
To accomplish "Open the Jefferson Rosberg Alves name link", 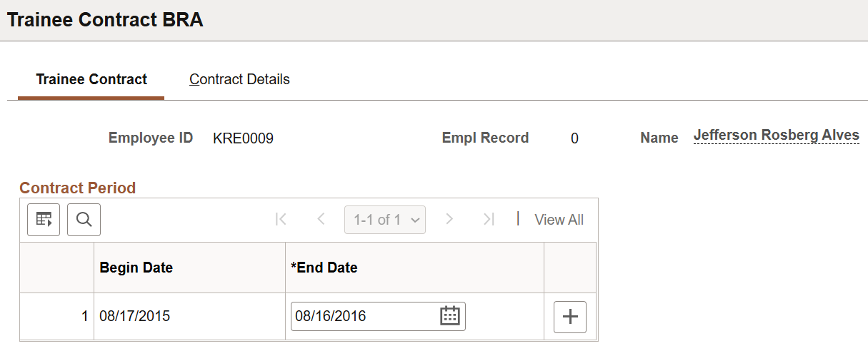I will pos(777,136).
